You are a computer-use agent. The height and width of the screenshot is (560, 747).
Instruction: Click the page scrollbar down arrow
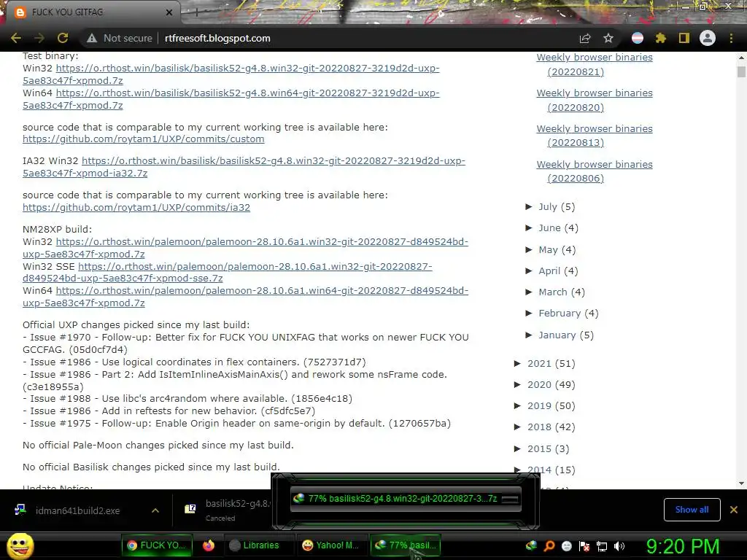tap(741, 483)
